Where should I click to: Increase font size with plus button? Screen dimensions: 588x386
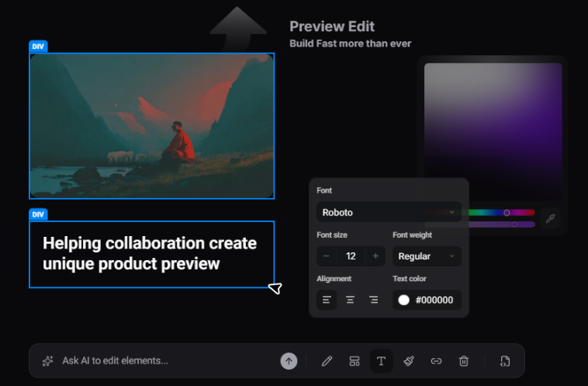375,256
